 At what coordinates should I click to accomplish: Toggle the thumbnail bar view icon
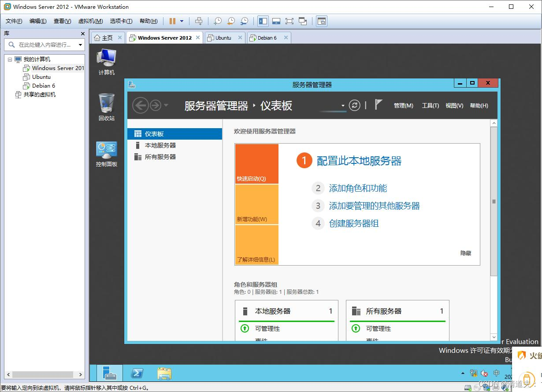click(276, 21)
